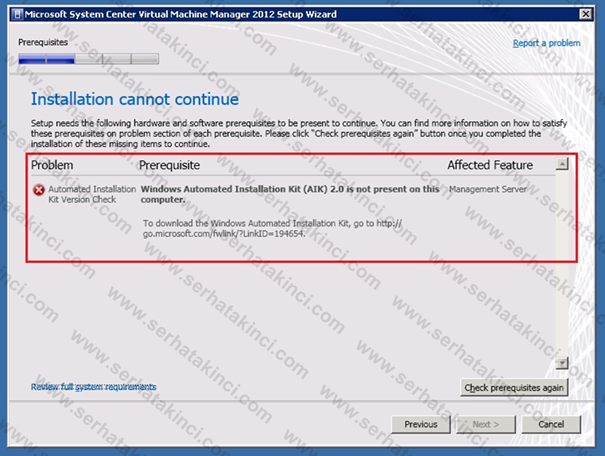Click the scroll down arrow in prerequisites list

[562, 363]
